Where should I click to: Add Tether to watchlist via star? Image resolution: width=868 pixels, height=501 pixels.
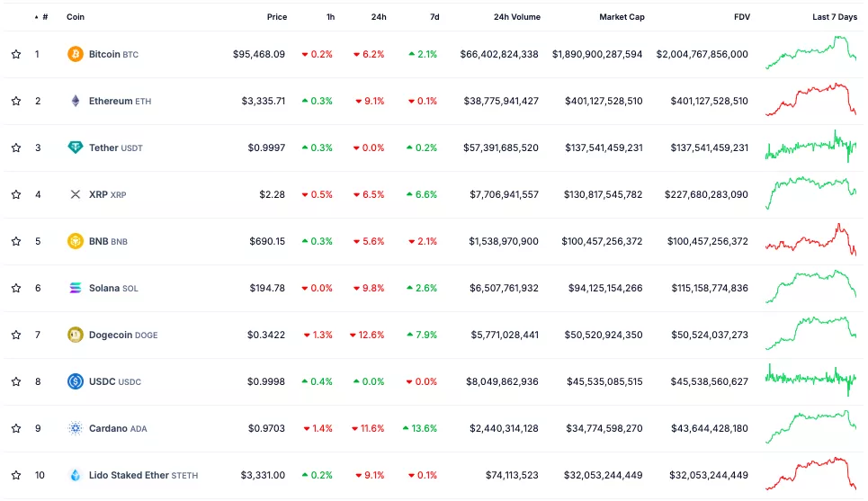coord(16,148)
